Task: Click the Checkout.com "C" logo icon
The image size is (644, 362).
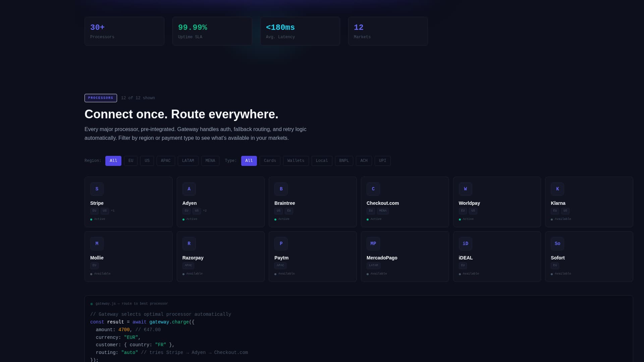Action: click(373, 189)
